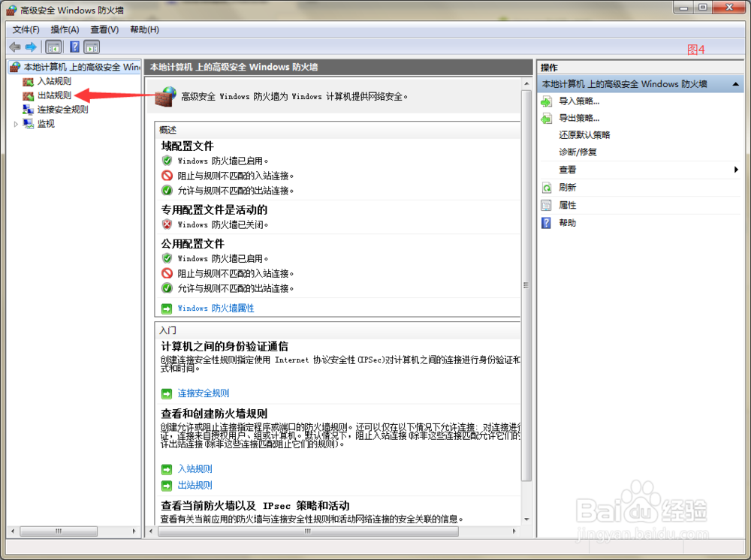
Task: Click the 查看 action entry
Action: (x=568, y=170)
